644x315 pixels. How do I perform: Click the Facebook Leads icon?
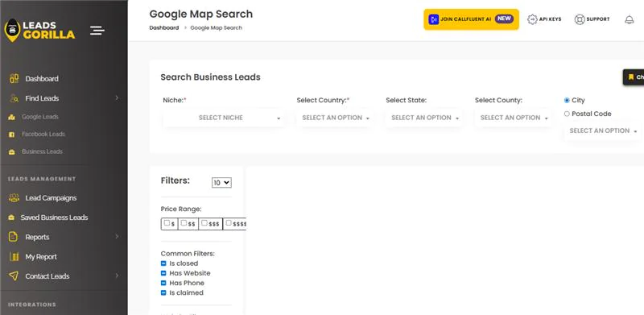point(11,135)
